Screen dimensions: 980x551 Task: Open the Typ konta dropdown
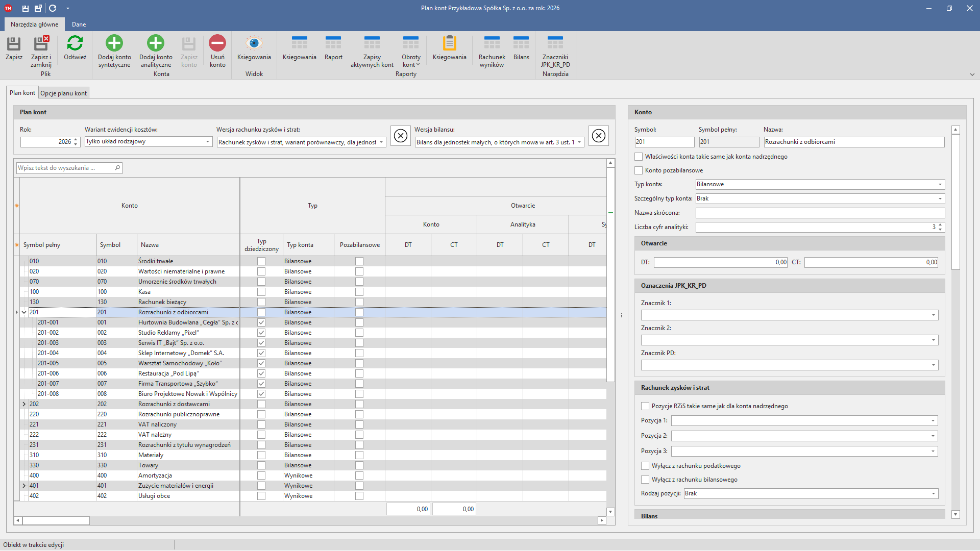pos(820,184)
